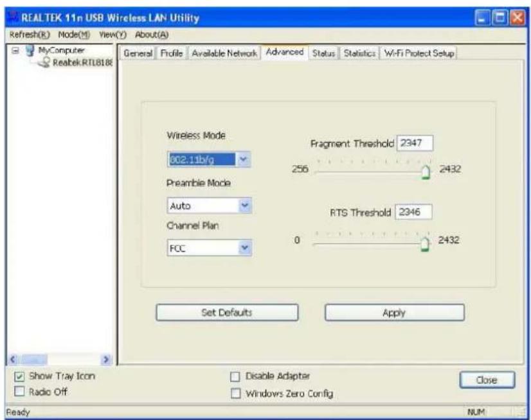Open the Refresh menu

click(30, 35)
